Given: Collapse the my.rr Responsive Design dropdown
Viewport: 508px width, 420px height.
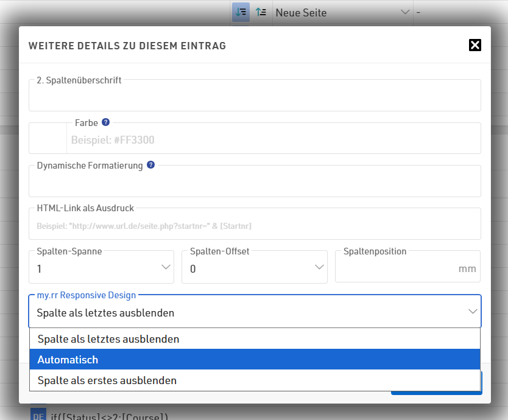Looking at the screenshot, I should click(x=255, y=313).
